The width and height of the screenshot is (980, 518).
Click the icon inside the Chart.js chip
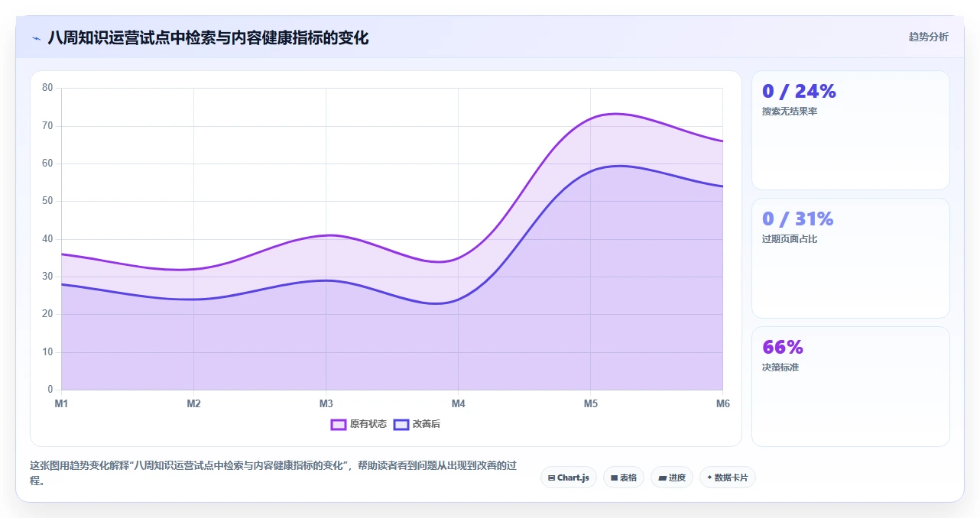point(551,478)
